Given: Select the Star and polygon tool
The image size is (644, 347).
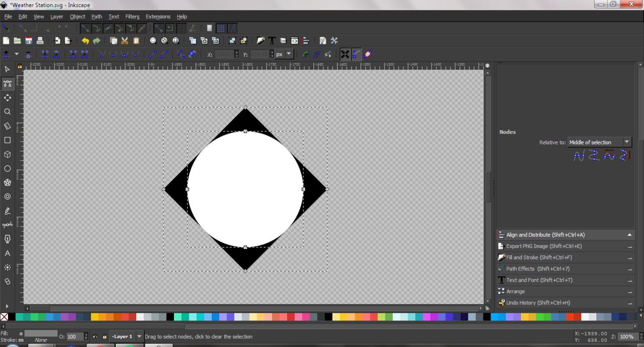Looking at the screenshot, I should pos(7,183).
